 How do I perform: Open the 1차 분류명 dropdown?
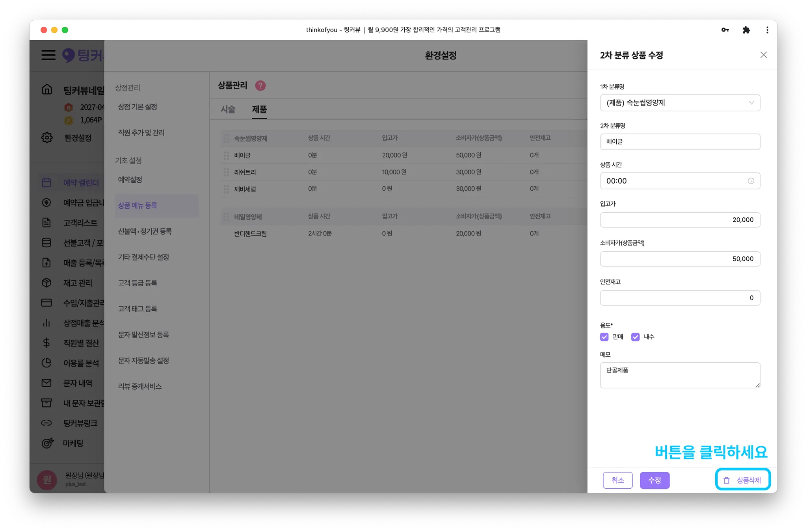pos(680,103)
